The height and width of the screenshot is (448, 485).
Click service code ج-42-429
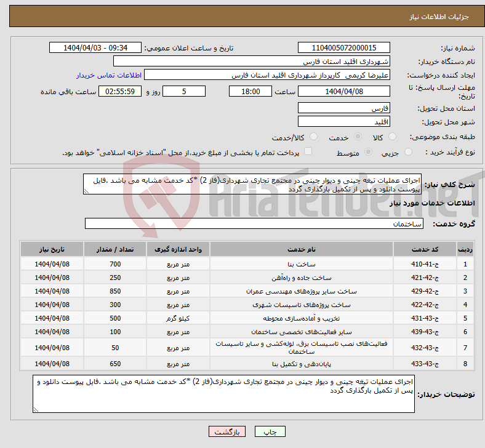point(425,291)
